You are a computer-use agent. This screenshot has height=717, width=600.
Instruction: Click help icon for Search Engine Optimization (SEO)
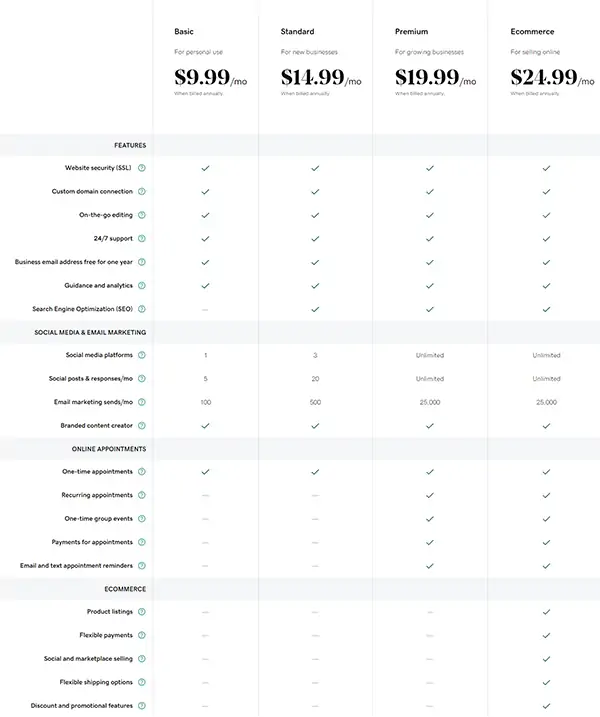142,309
